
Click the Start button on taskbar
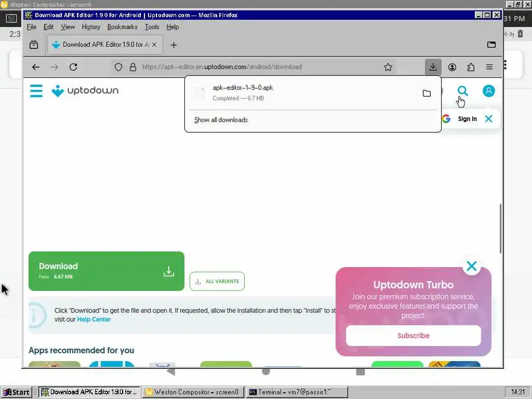(x=16, y=392)
